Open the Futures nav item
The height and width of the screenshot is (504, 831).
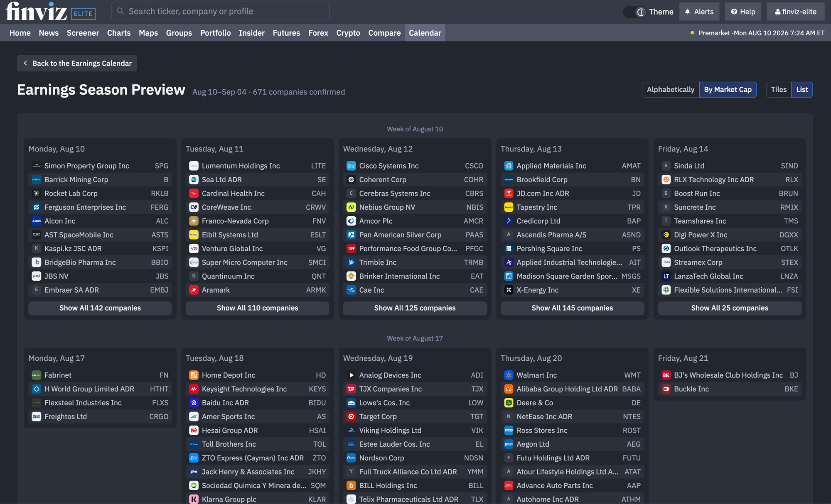point(286,33)
